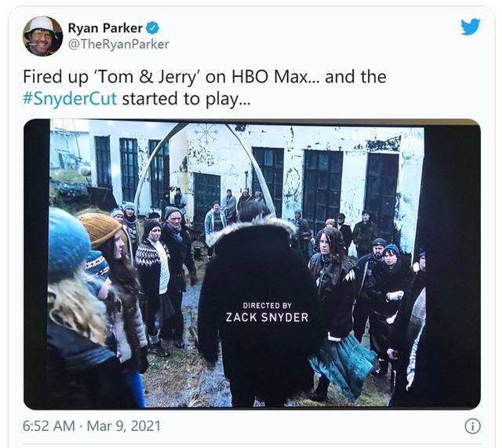502x448 pixels.
Task: Click the blue verified badge
Action: click(x=152, y=28)
